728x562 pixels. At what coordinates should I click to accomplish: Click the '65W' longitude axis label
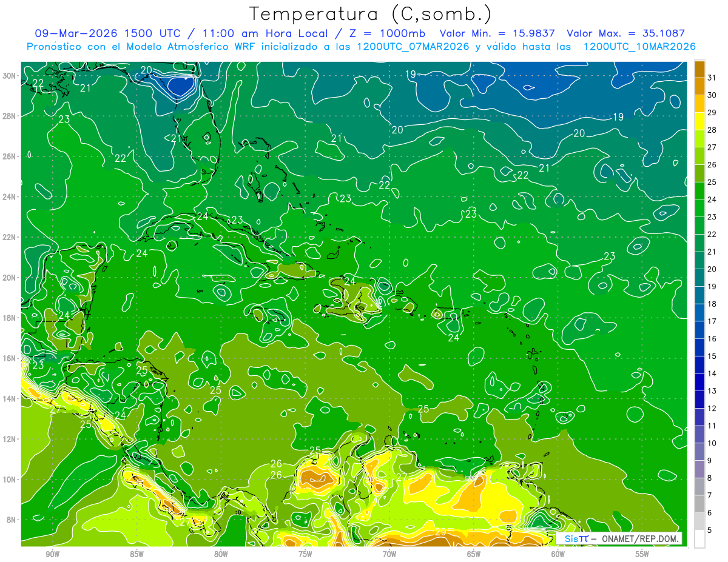pyautogui.click(x=474, y=554)
